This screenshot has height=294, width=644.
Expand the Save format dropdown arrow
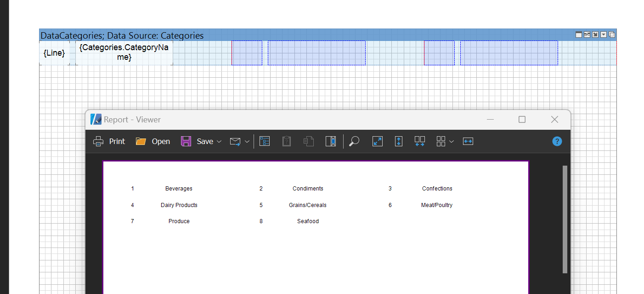point(219,142)
